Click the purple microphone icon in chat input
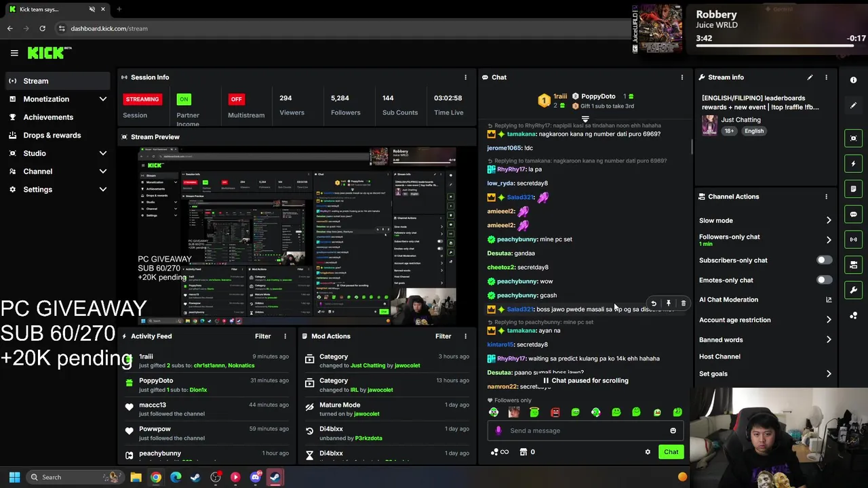Image resolution: width=868 pixels, height=488 pixels. [498, 430]
